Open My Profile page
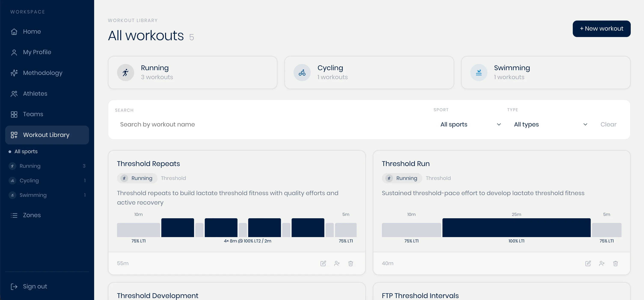This screenshot has height=300, width=644. (47, 52)
